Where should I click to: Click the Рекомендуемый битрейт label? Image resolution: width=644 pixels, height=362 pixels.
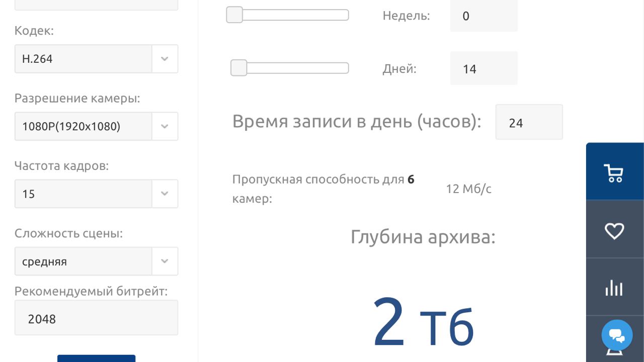[x=91, y=292]
